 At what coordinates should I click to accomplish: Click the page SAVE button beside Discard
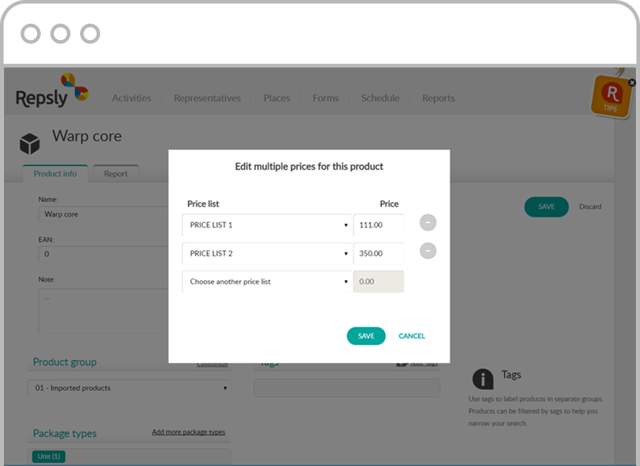546,206
